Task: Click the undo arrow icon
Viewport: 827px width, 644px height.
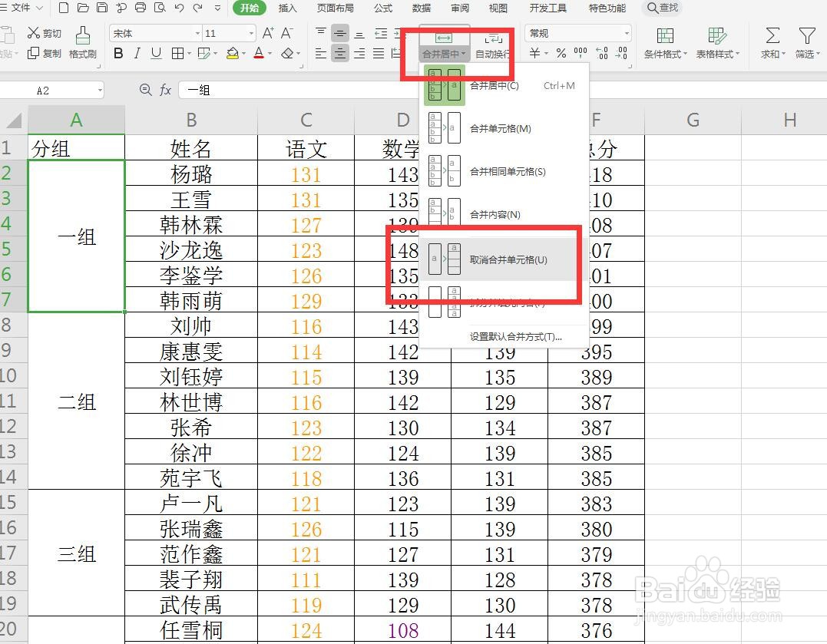Action: 179,8
